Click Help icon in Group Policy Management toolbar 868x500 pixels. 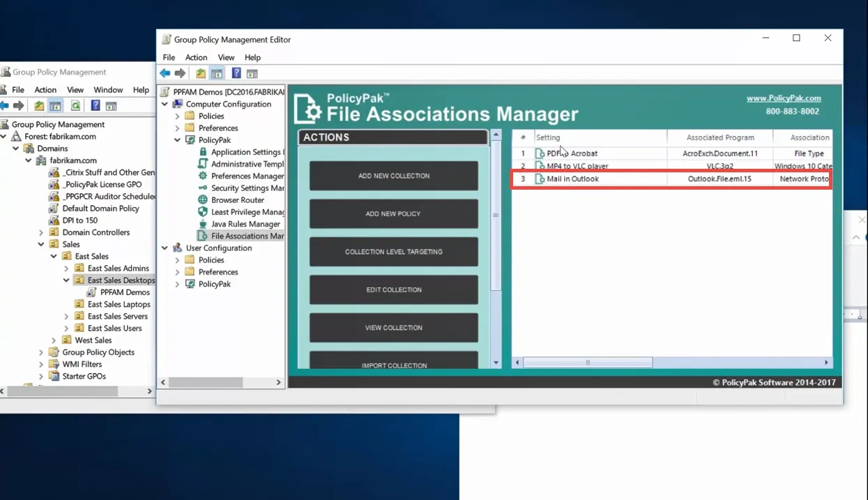tap(96, 106)
